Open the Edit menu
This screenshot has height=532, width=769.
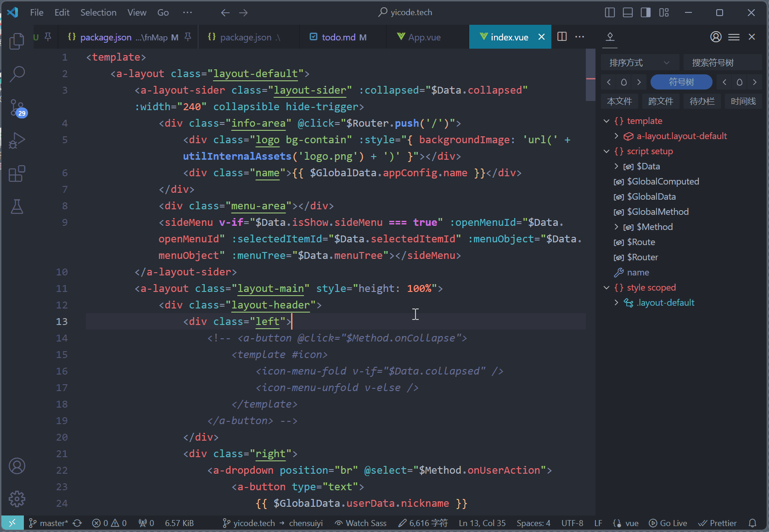pyautogui.click(x=62, y=13)
